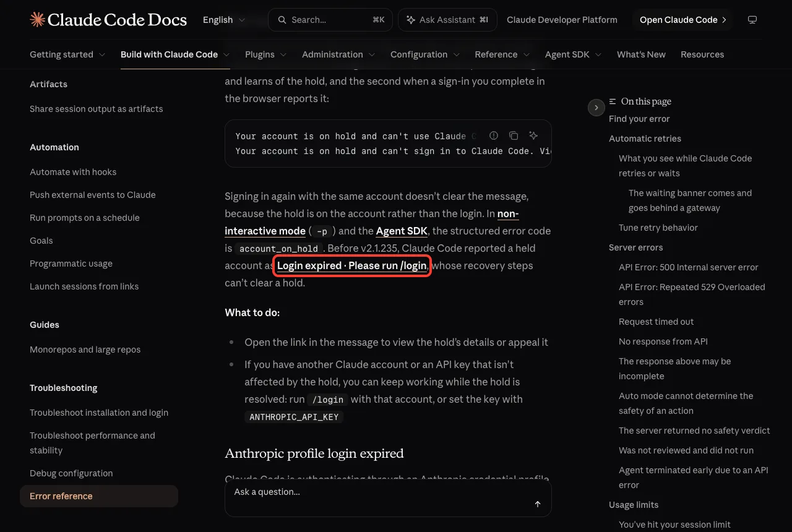Jump to Request timed out
The image size is (792, 532).
coord(656,322)
